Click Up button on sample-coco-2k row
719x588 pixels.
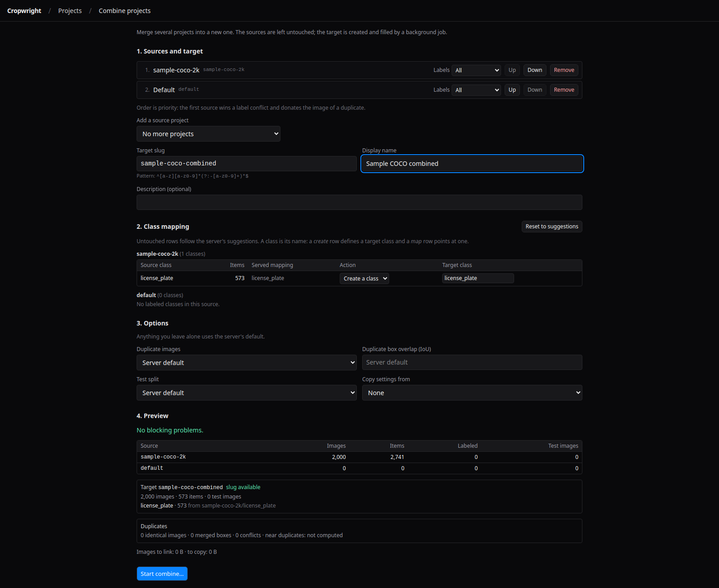(512, 70)
